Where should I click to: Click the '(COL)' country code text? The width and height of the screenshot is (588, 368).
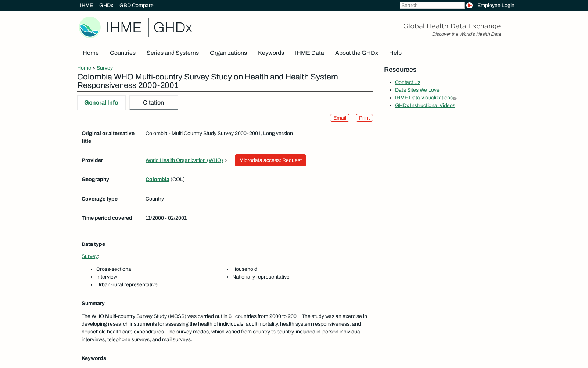(178, 180)
